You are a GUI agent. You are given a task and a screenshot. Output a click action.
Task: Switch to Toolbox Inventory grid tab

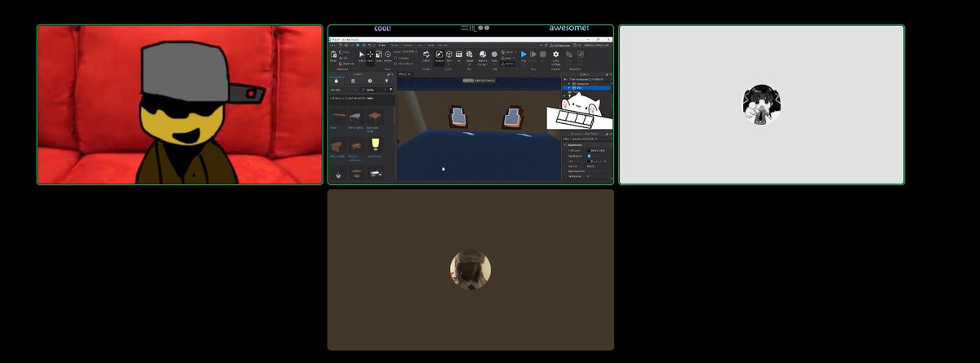(x=353, y=81)
